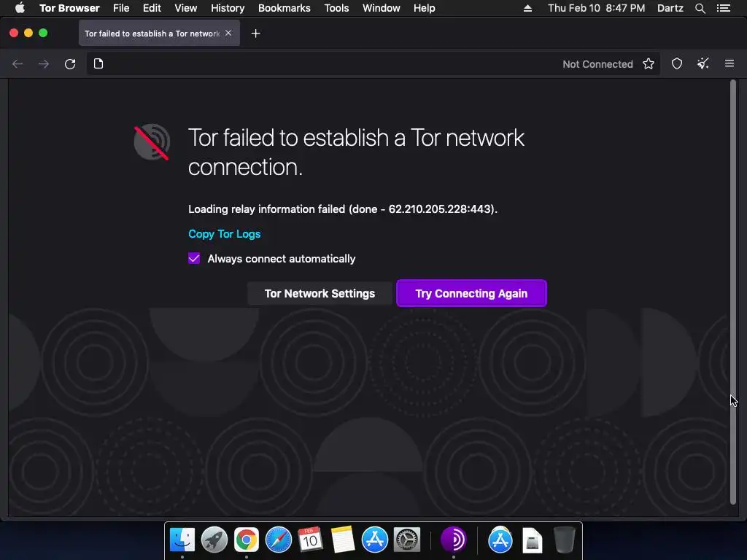Click the eject icon in menu bar
The image size is (747, 560).
(527, 8)
